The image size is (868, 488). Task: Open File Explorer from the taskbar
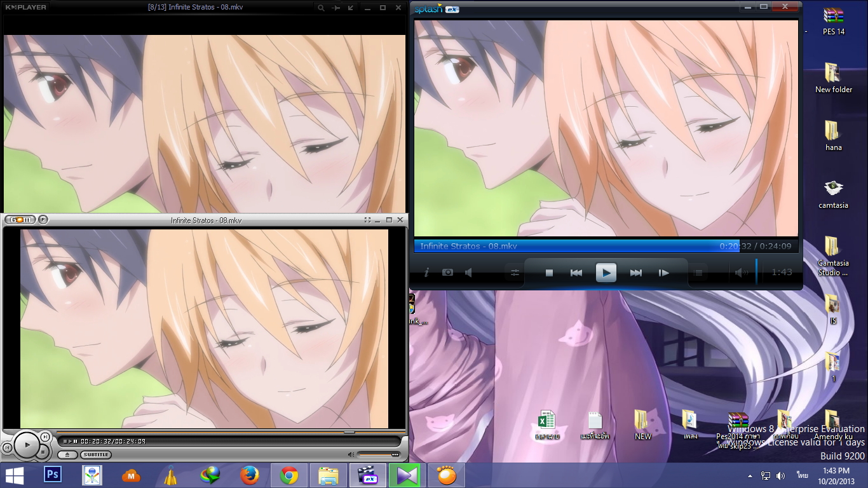click(329, 475)
